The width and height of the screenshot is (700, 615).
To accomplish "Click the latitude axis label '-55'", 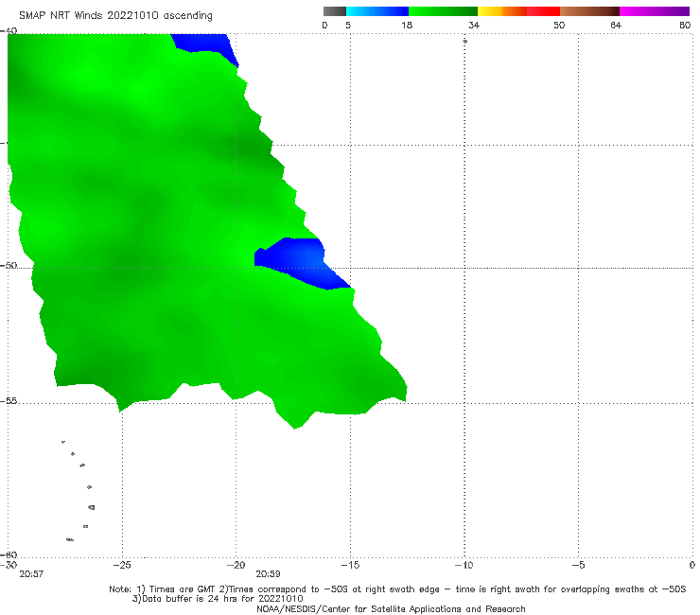I will [x=9, y=400].
